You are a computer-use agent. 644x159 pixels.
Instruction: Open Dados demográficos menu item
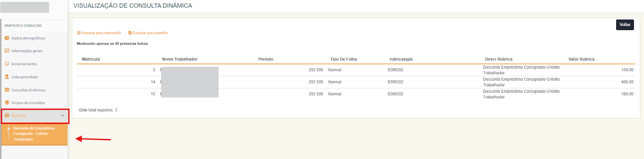coord(34,38)
